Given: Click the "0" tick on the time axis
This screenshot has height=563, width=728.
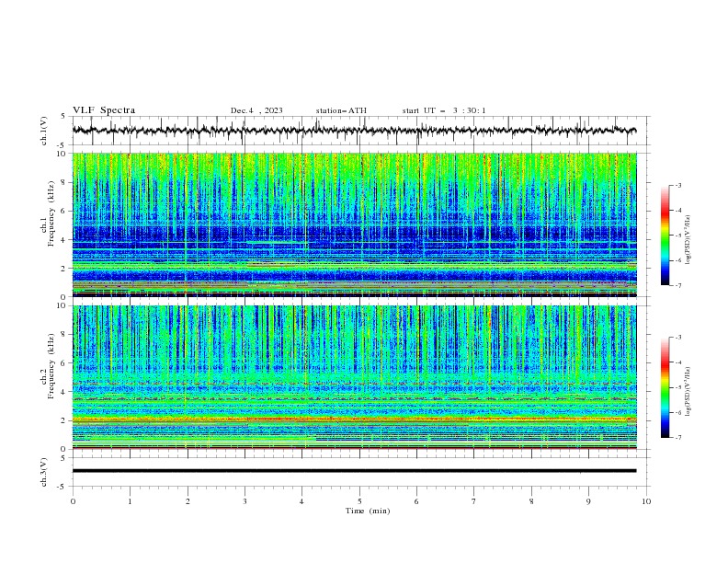Looking at the screenshot, I should click(x=73, y=501).
